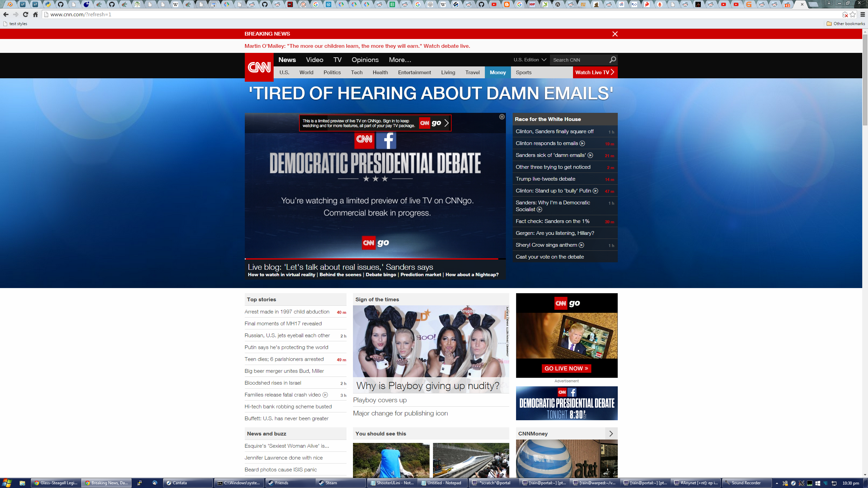Open the 'Debate bingo' link
Viewport: 868px width, 488px height.
tap(381, 274)
